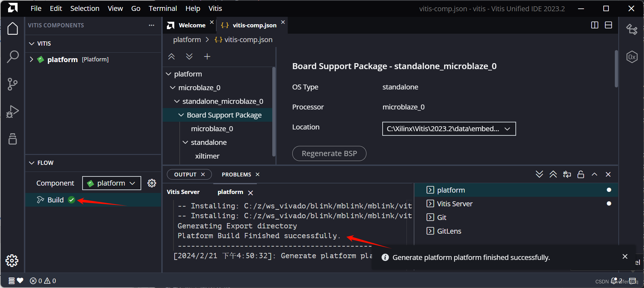The image size is (644, 288).
Task: Open the Search view in activity bar
Action: (x=13, y=56)
